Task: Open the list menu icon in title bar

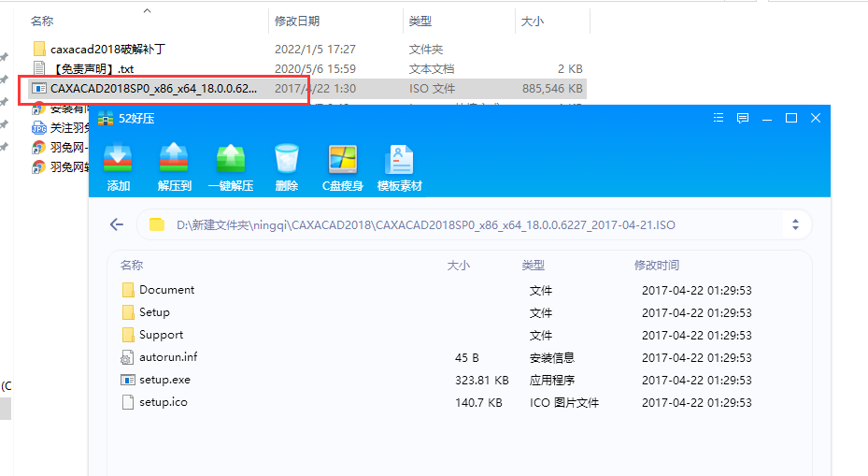Action: pos(719,118)
